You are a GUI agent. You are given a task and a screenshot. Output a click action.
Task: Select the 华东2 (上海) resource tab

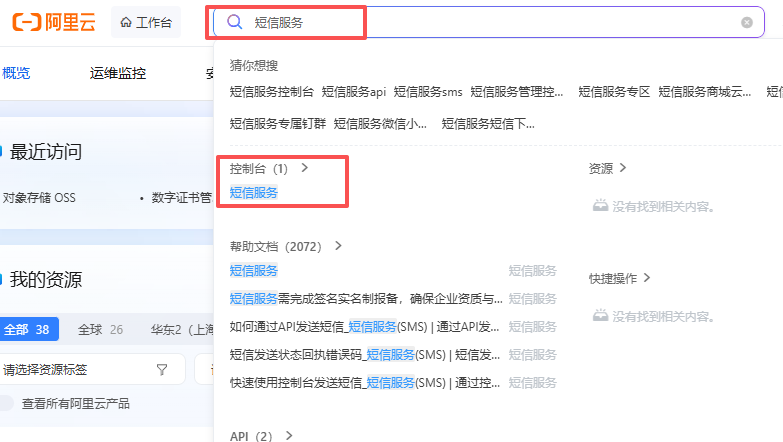click(182, 330)
